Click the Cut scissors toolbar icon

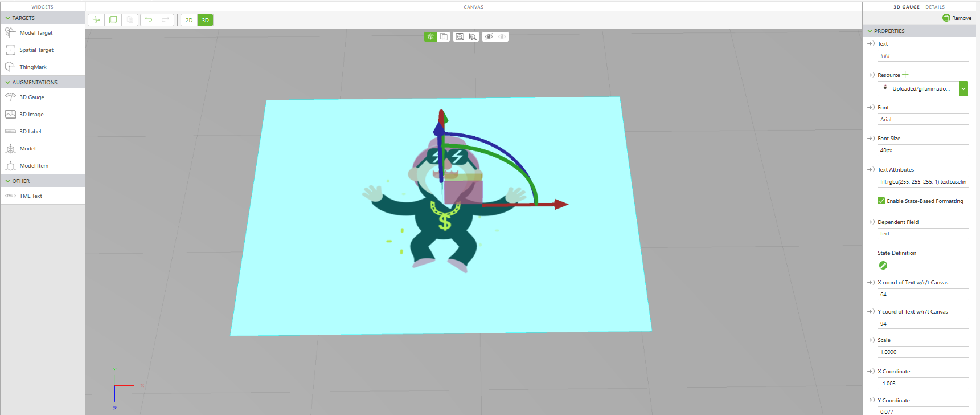(96, 20)
